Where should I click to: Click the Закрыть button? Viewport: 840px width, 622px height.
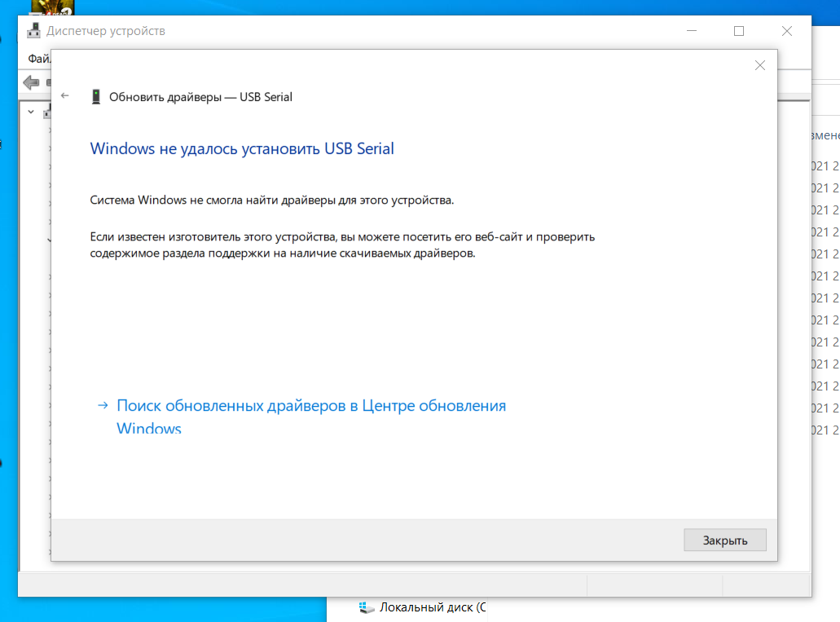click(725, 540)
